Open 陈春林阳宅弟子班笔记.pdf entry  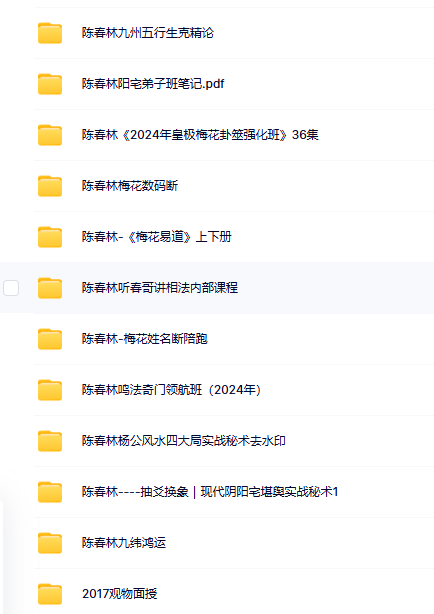click(153, 84)
